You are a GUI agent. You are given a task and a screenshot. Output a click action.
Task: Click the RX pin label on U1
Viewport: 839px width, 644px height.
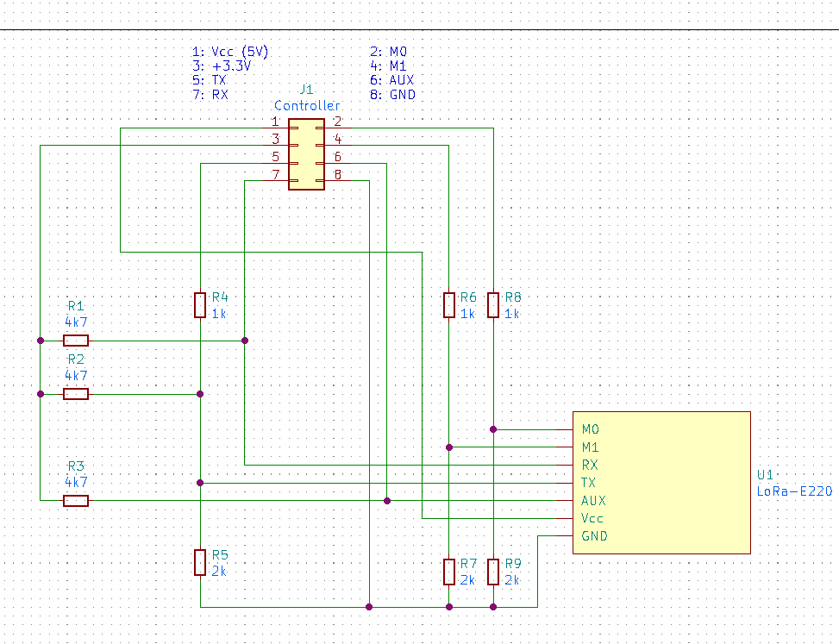pos(590,465)
